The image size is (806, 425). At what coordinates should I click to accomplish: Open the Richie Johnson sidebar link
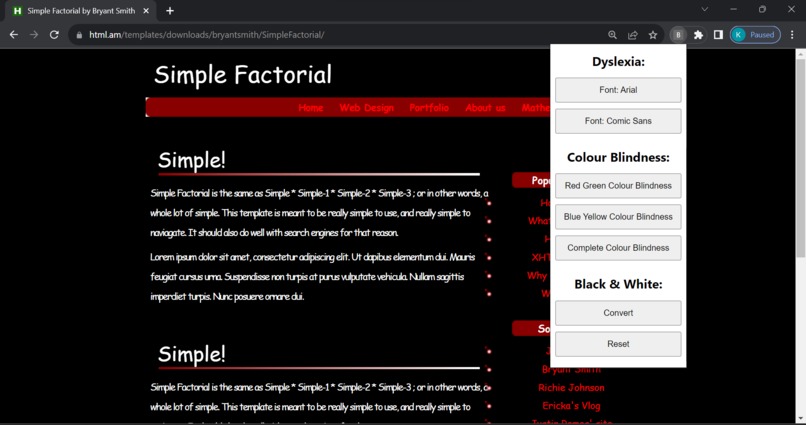tap(571, 388)
